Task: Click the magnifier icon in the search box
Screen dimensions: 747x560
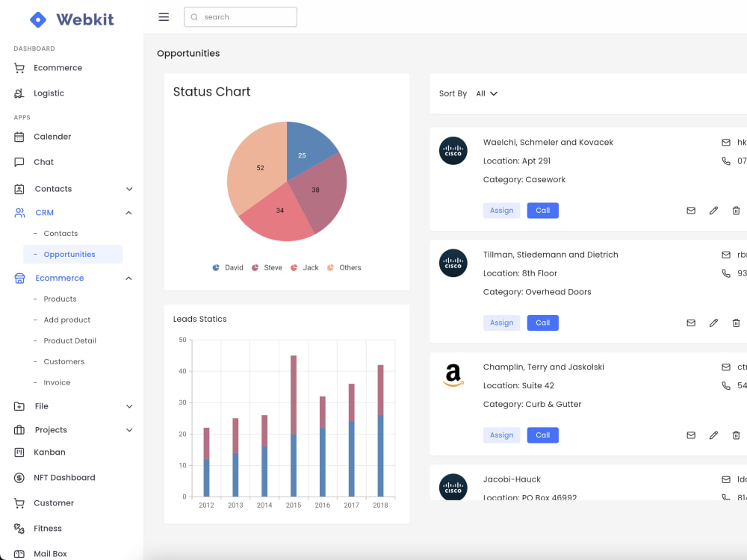Action: pyautogui.click(x=194, y=17)
